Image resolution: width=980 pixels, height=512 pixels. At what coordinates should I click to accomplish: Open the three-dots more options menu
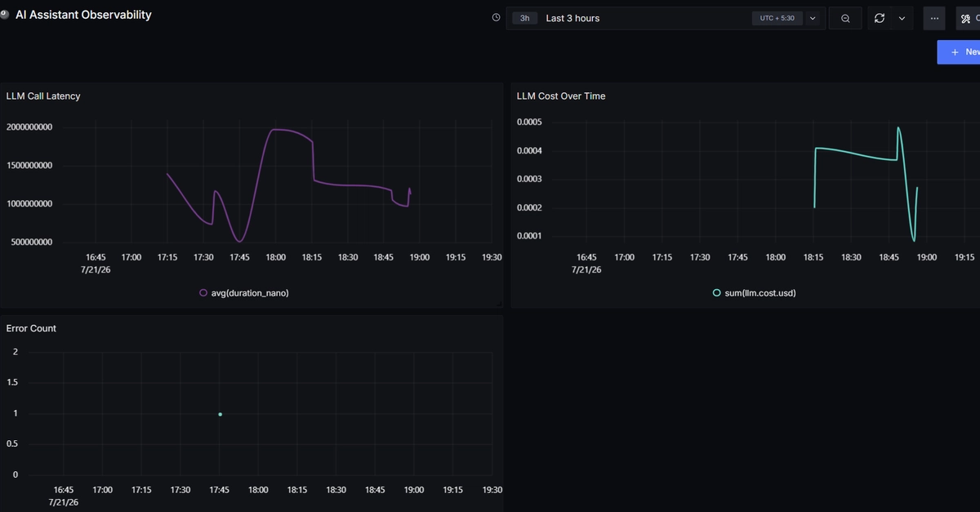pyautogui.click(x=934, y=18)
